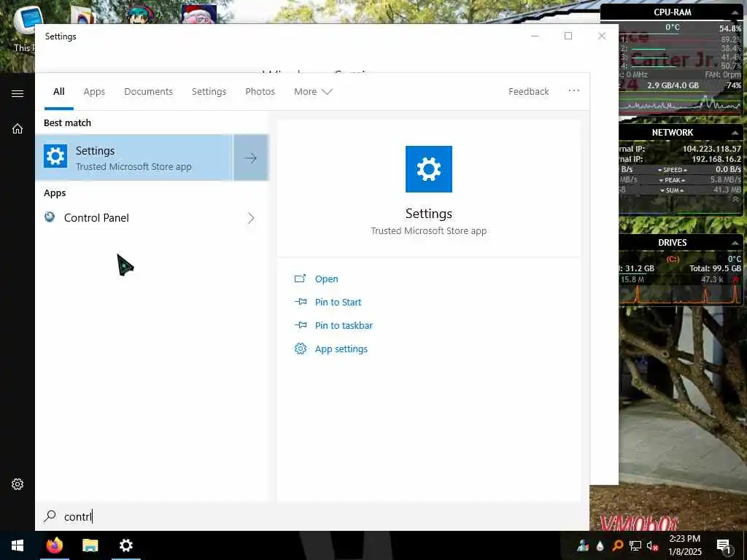Click SPEED toggle in NETWORK widget
747x560 pixels.
[x=672, y=170]
